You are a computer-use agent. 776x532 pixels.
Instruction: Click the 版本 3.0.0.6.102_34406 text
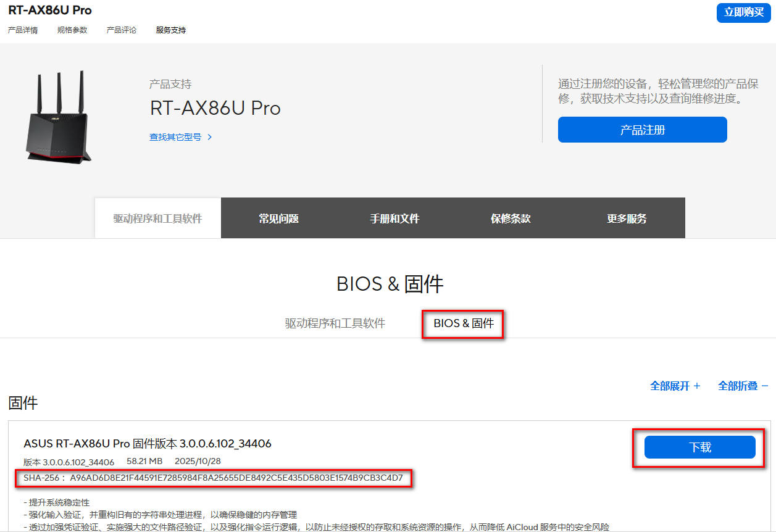[69, 462]
